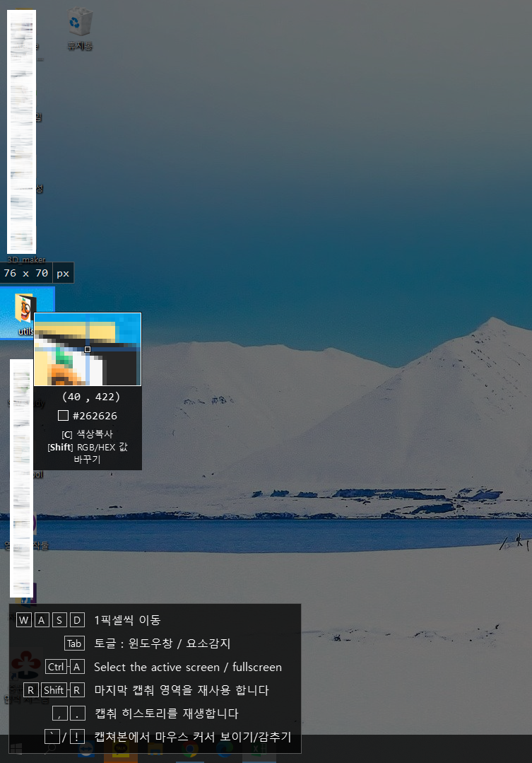Open TeamViewer from the taskbar

coord(86,750)
